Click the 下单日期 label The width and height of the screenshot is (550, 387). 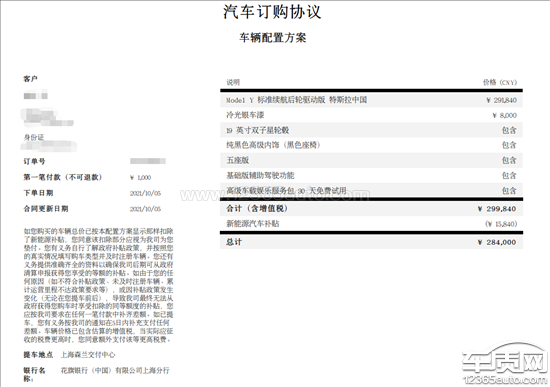(38, 193)
